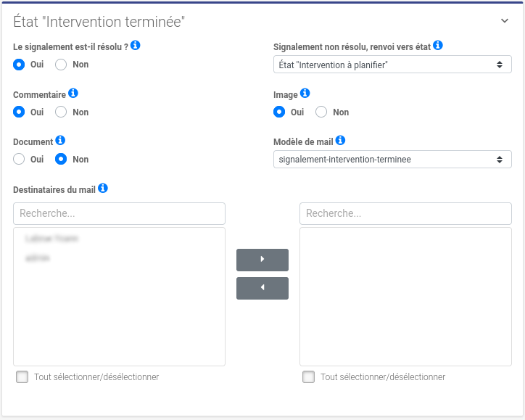The image size is (525, 420).
Task: Click info icon beside 'Le signalement est-il résolu ?'
Action: pyautogui.click(x=136, y=46)
